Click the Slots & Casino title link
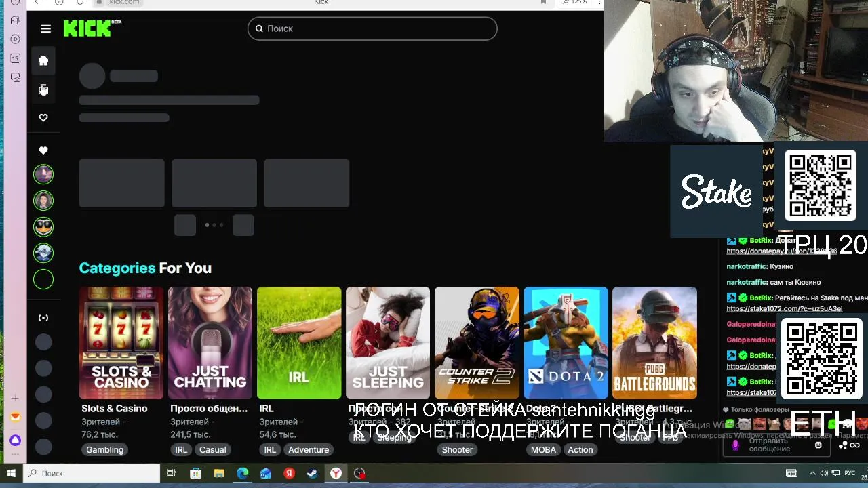This screenshot has height=488, width=868. pos(114,409)
